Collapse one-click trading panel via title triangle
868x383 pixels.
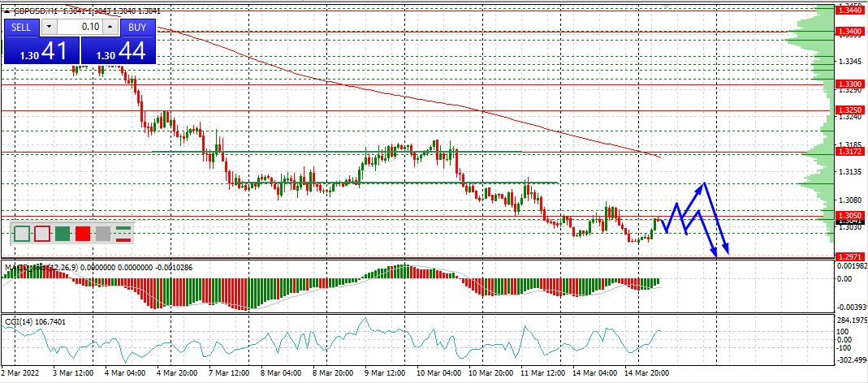tap(7, 11)
